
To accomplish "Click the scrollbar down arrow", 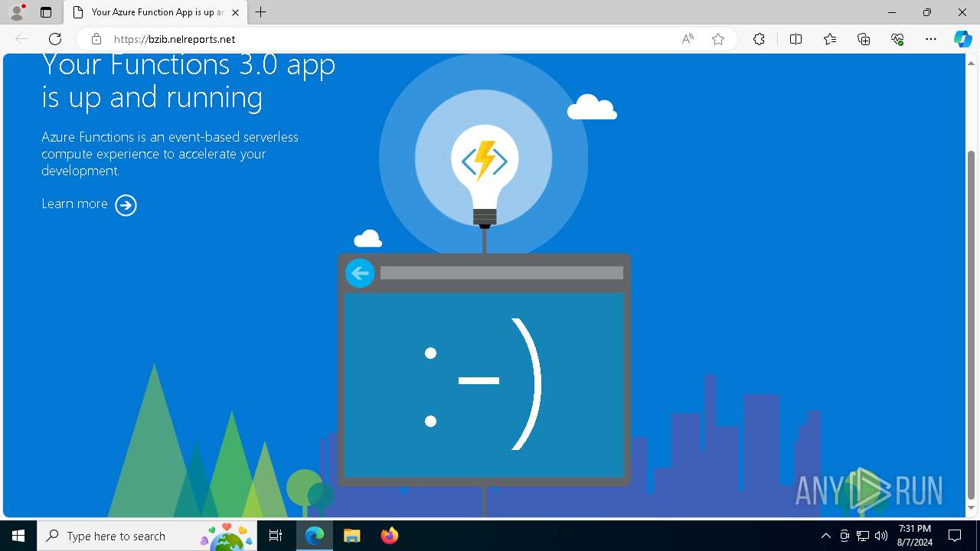I will point(972,508).
